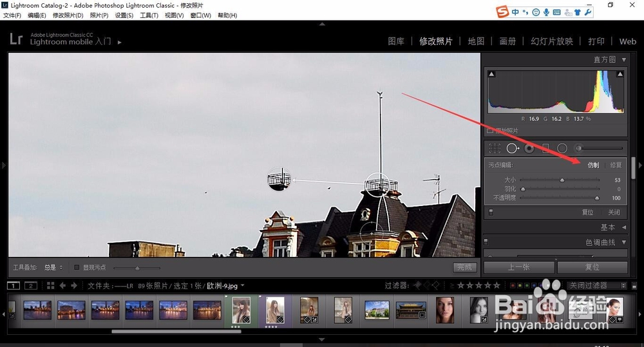
Task: Click the spot removal target circle on tower
Action: (x=377, y=184)
